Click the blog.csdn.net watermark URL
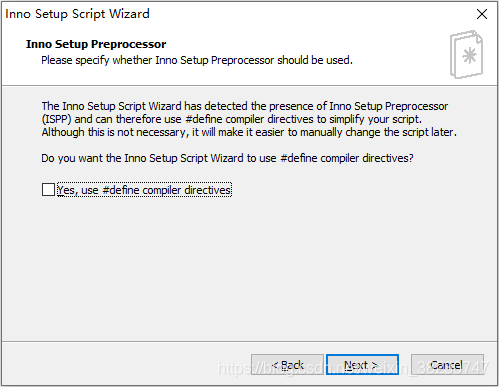 coord(353,368)
